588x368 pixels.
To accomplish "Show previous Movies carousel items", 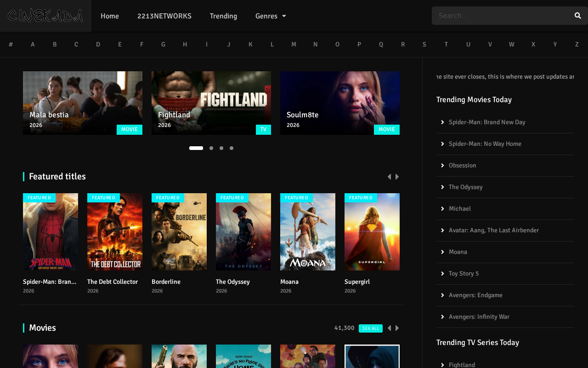I will pos(389,328).
